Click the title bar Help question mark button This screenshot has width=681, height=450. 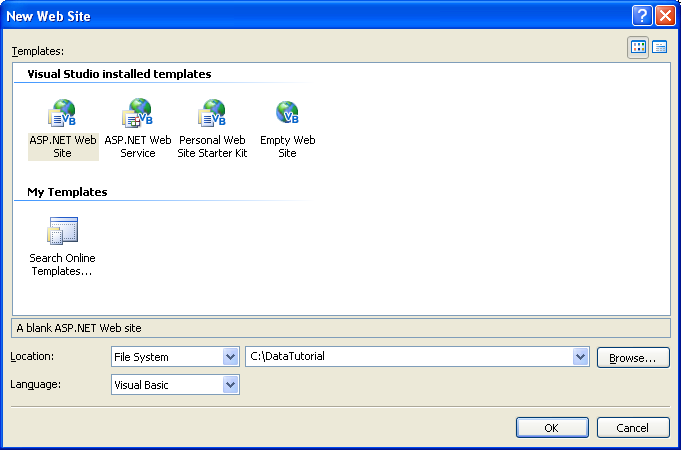pos(642,15)
